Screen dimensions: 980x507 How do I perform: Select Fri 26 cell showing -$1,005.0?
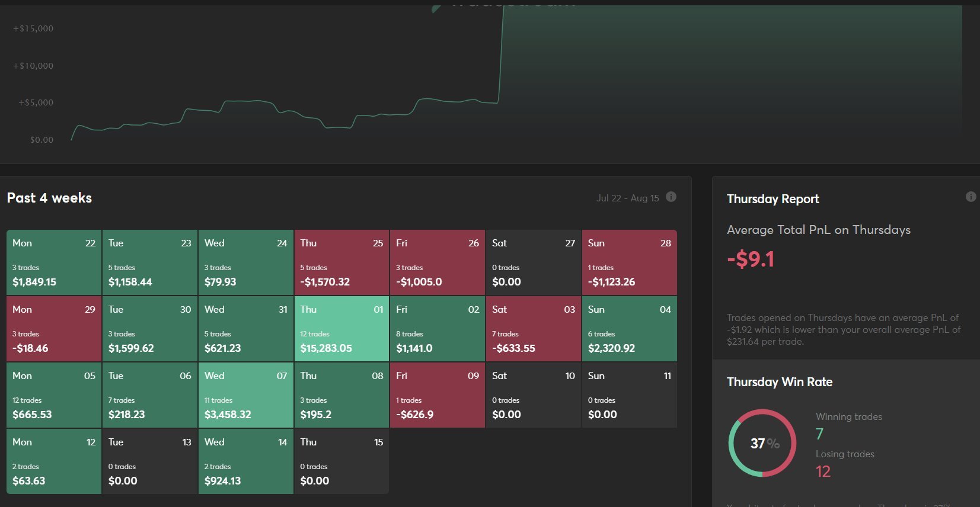pos(438,262)
